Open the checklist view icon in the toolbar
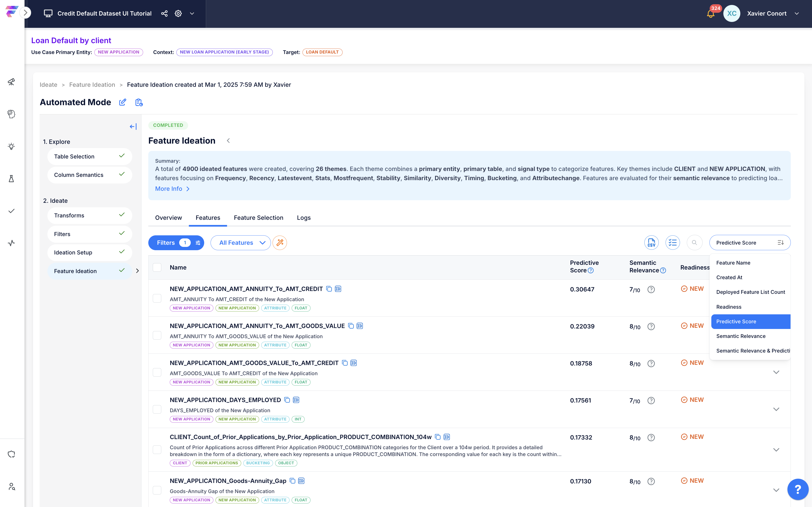The height and width of the screenshot is (507, 812). click(x=672, y=242)
